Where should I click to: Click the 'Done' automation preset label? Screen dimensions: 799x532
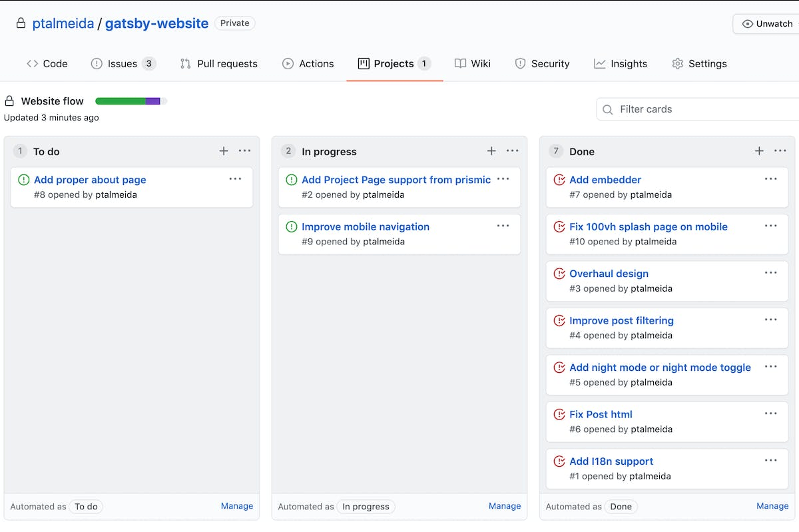[x=621, y=507]
